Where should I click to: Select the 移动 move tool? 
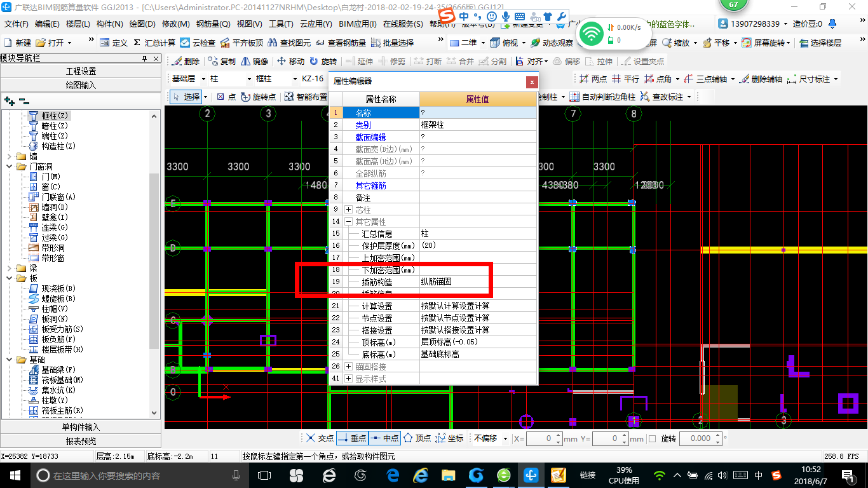291,62
